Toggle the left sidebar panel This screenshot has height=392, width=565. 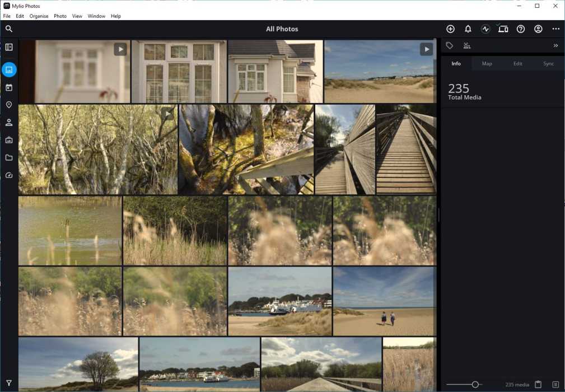tap(9, 47)
